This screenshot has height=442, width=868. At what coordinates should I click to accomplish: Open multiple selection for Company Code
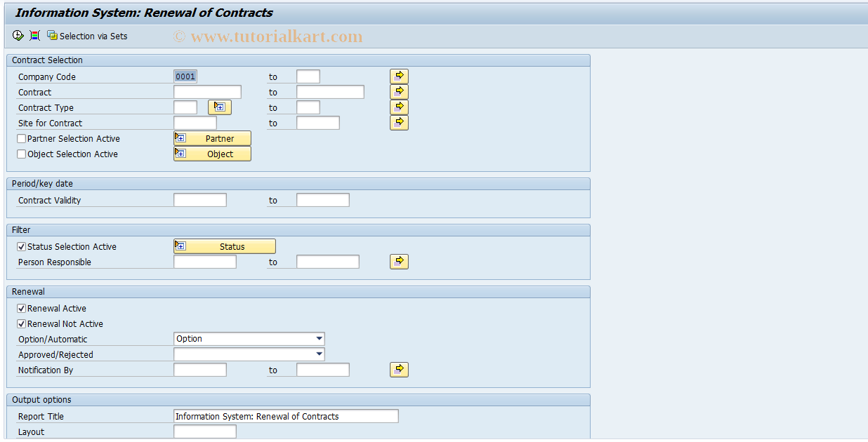click(399, 76)
